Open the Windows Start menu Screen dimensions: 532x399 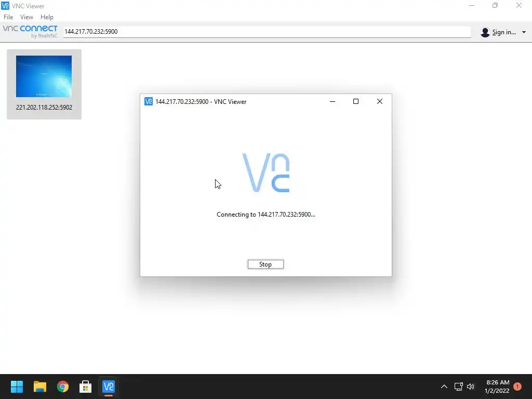[17, 387]
